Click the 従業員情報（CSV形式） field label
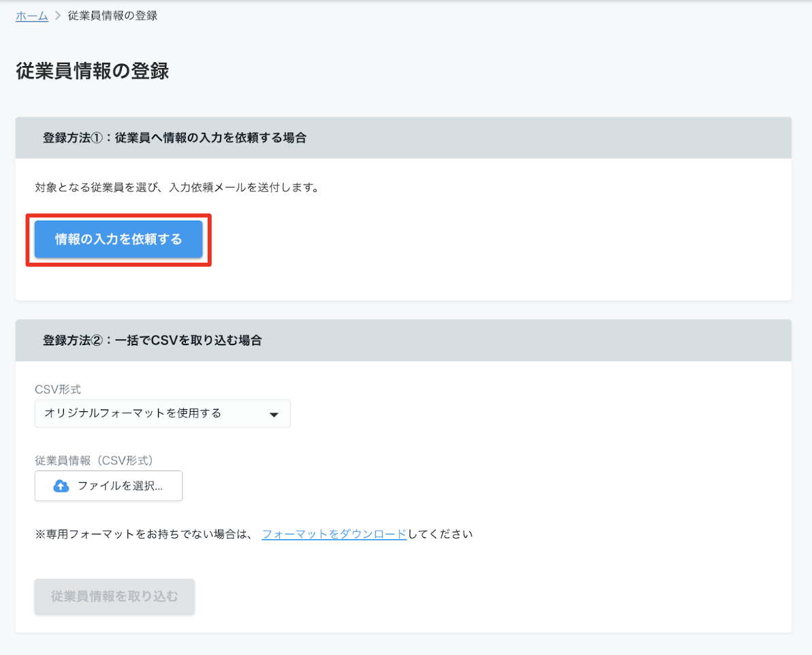The height and width of the screenshot is (655, 812). [94, 460]
